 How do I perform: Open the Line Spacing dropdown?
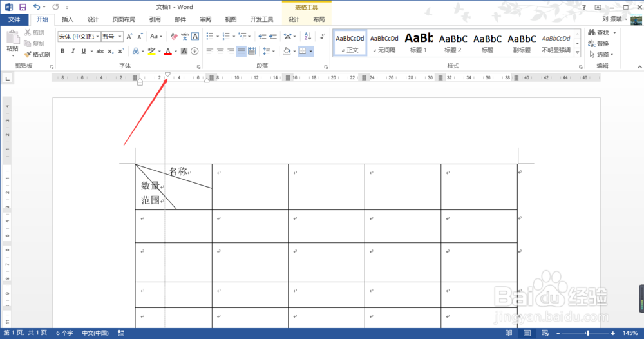(269, 52)
